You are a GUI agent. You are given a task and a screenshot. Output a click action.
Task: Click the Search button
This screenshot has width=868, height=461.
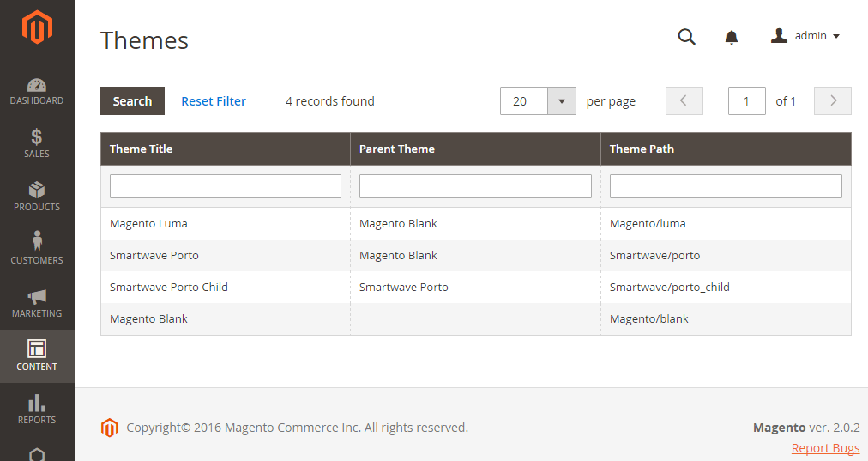click(132, 100)
